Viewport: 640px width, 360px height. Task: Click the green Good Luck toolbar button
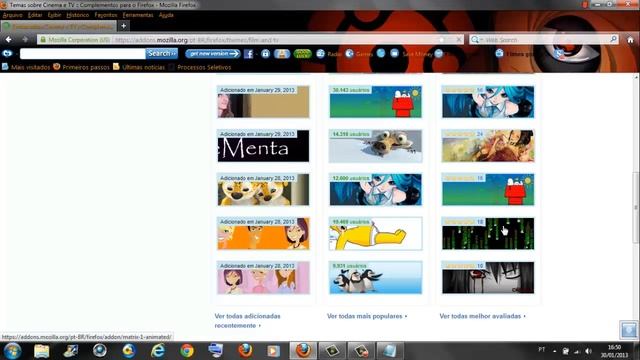click(302, 54)
